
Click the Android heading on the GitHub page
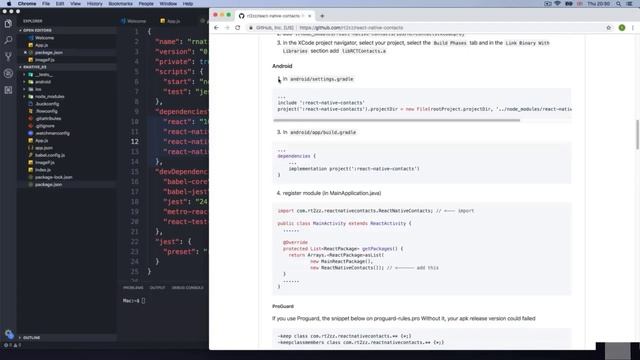click(282, 66)
